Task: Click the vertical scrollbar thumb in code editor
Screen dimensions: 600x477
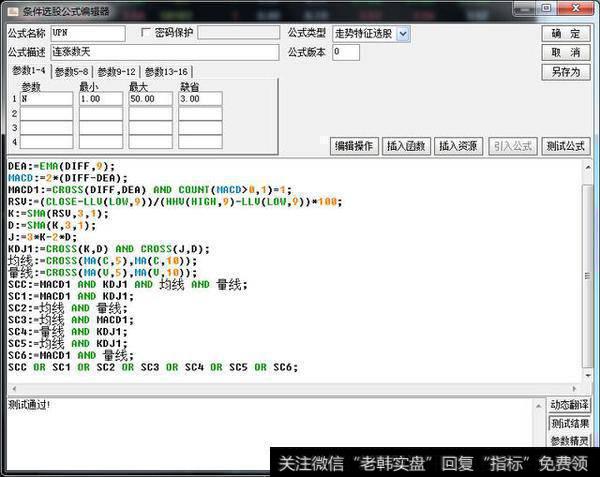Action: coord(587,275)
